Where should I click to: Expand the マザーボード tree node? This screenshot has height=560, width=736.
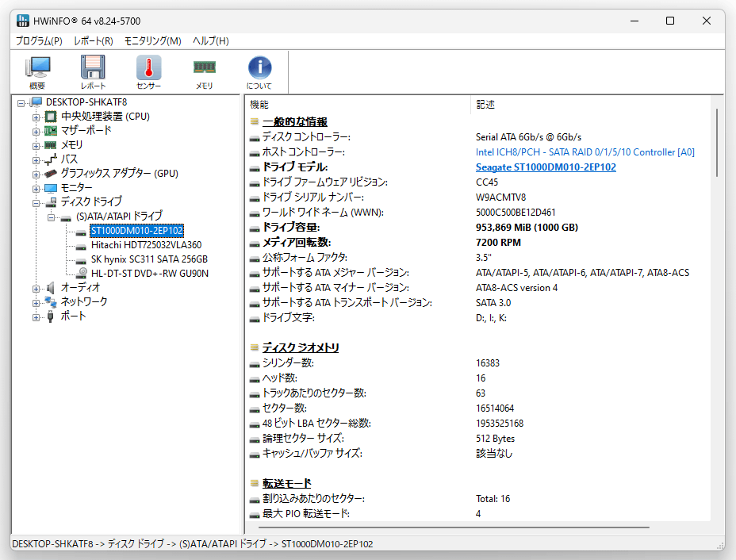[x=36, y=132]
